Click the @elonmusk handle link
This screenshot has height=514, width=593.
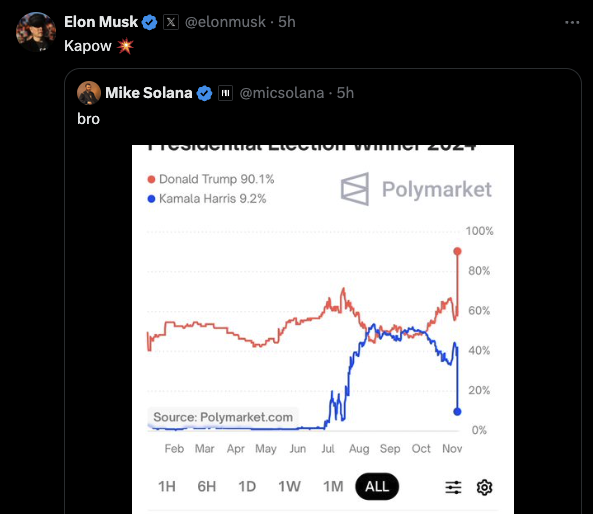225,22
